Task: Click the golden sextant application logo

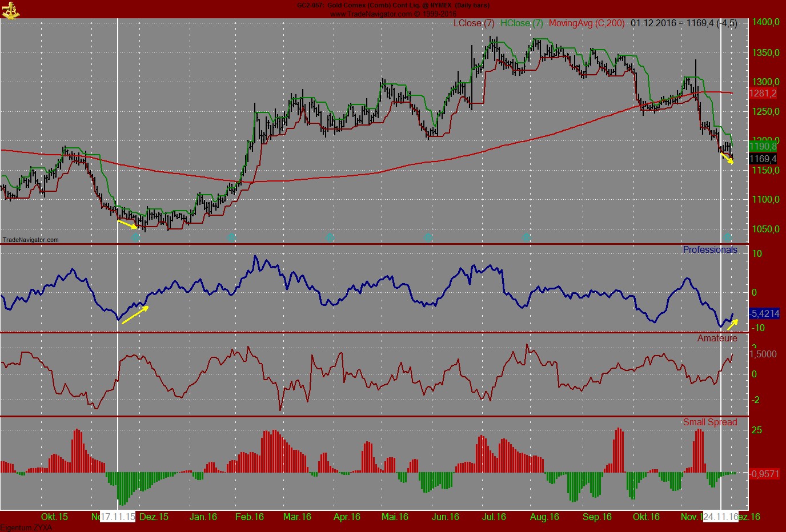Action: tap(10, 10)
